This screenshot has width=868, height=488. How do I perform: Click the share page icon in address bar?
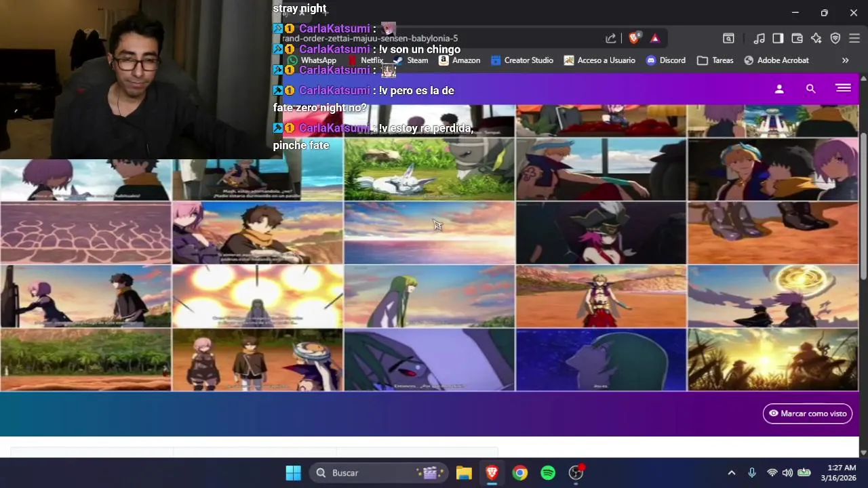pos(611,39)
